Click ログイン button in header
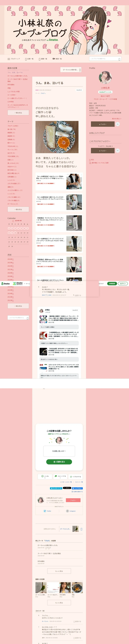Viewport: 129px width, 644px height. 123,283
